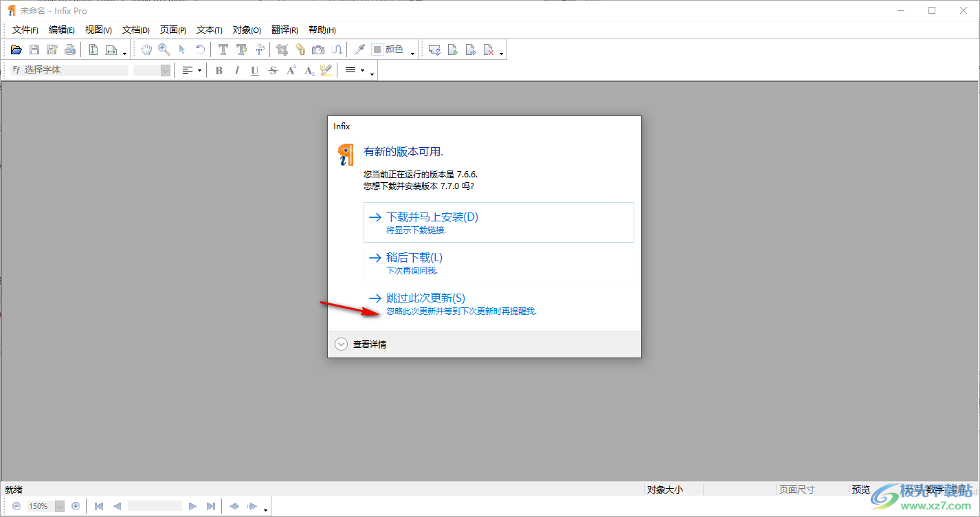Open the 文档(D) menu
This screenshot has width=980, height=517.
136,30
